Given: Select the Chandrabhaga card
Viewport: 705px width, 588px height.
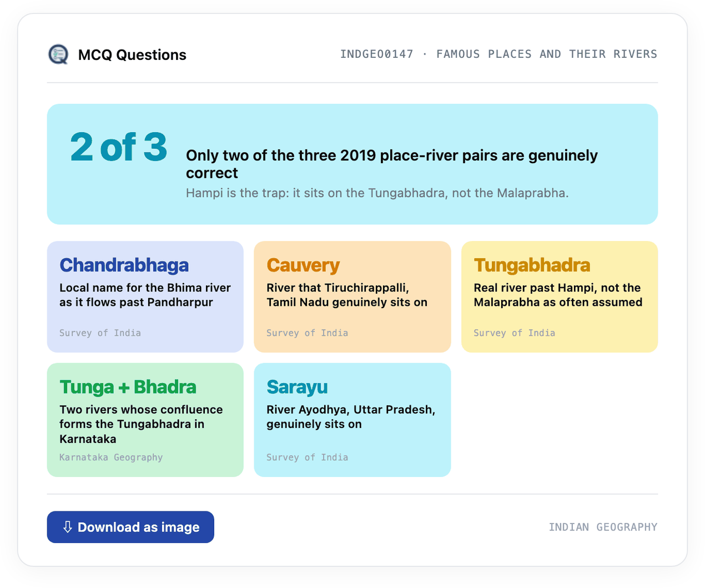Looking at the screenshot, I should tap(145, 296).
